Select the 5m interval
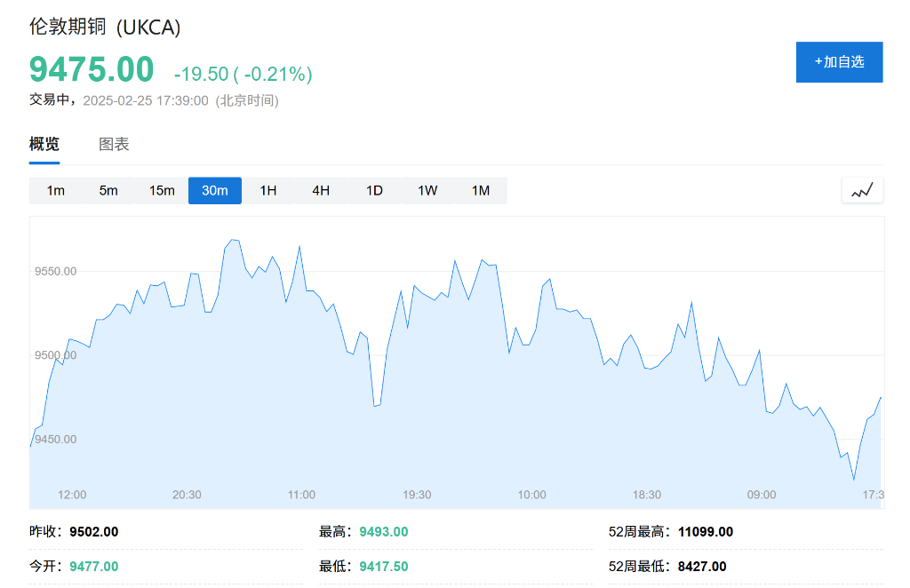This screenshot has width=910, height=588. tap(108, 191)
